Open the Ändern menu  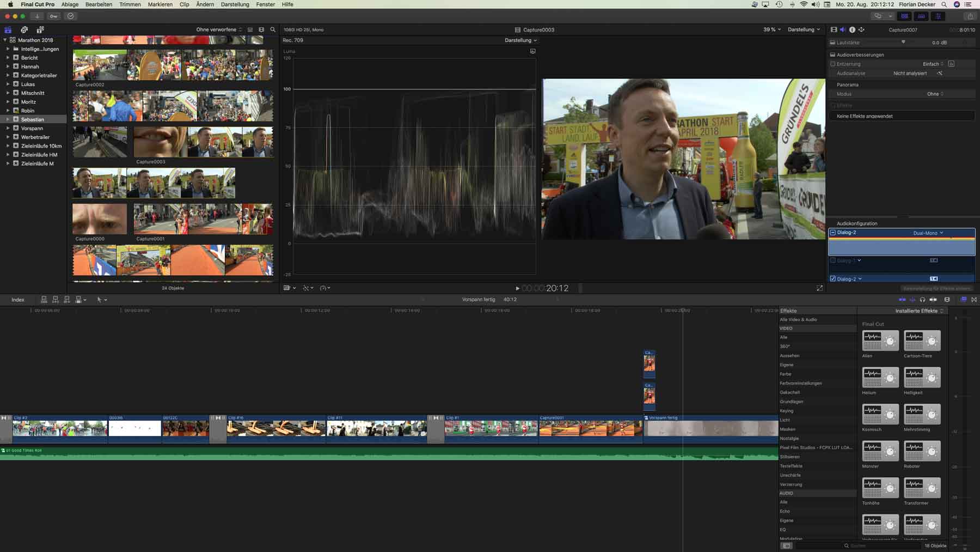pos(205,4)
